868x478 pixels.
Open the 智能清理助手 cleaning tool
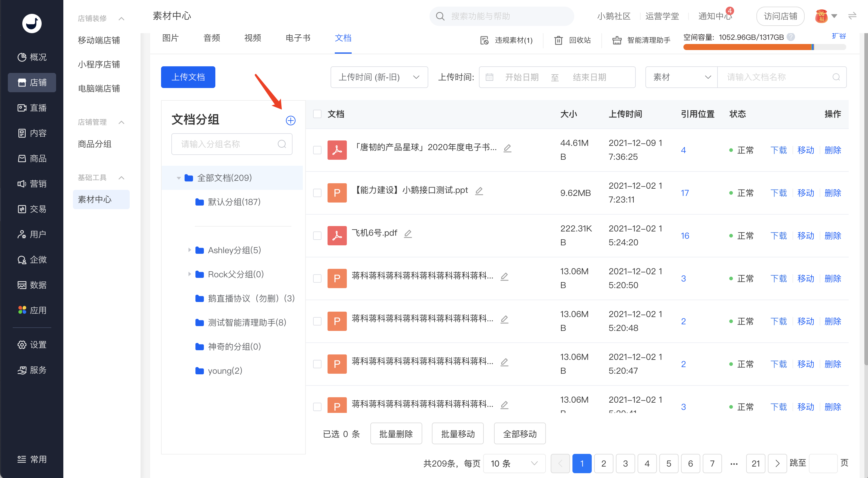[641, 40]
